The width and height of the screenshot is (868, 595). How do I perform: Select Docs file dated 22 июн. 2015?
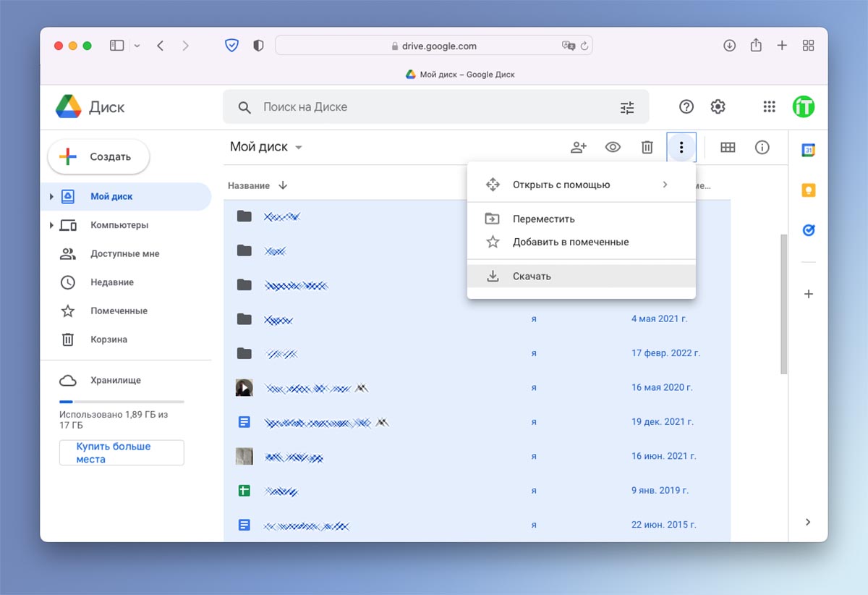[477, 525]
